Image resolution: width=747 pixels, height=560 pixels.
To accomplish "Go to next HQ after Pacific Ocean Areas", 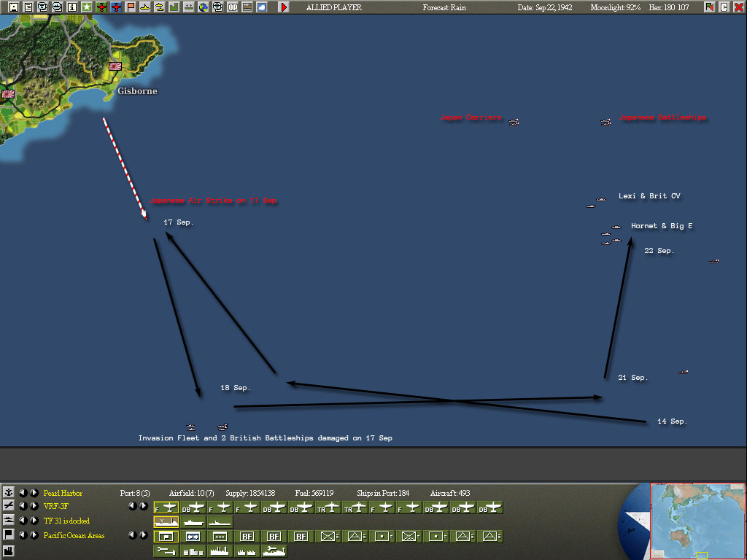I will coord(34,534).
